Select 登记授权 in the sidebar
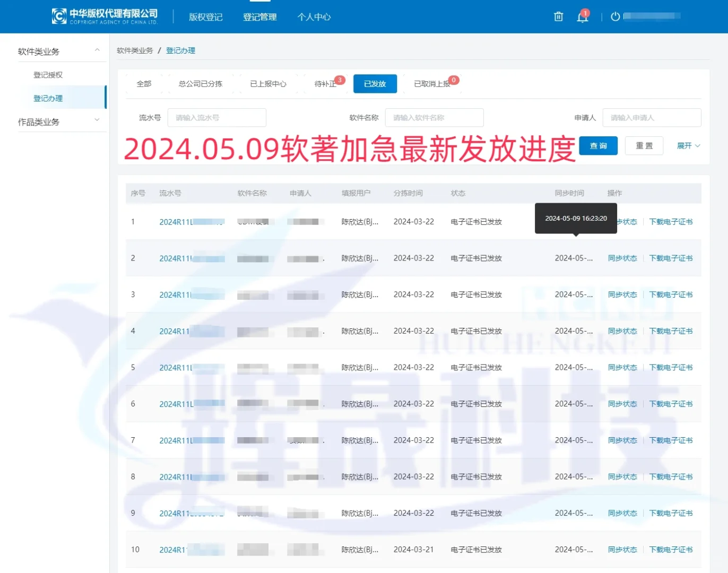 click(48, 74)
